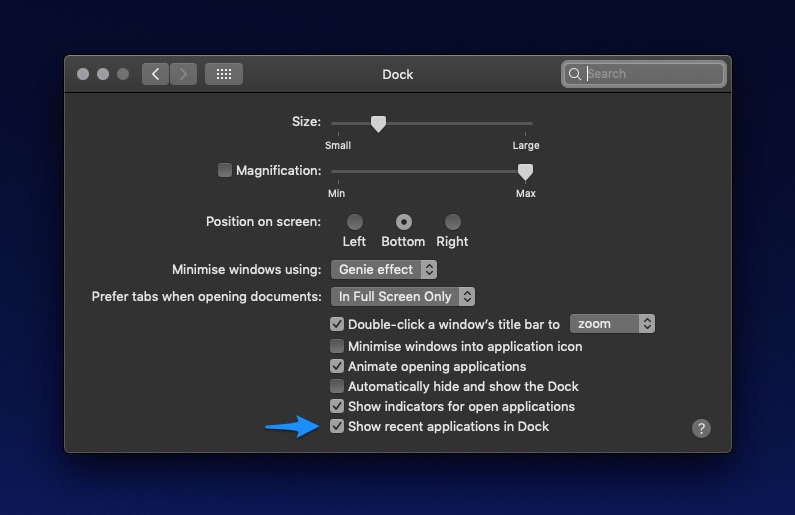
Task: Minimise the Dock preferences window
Action: tap(103, 74)
